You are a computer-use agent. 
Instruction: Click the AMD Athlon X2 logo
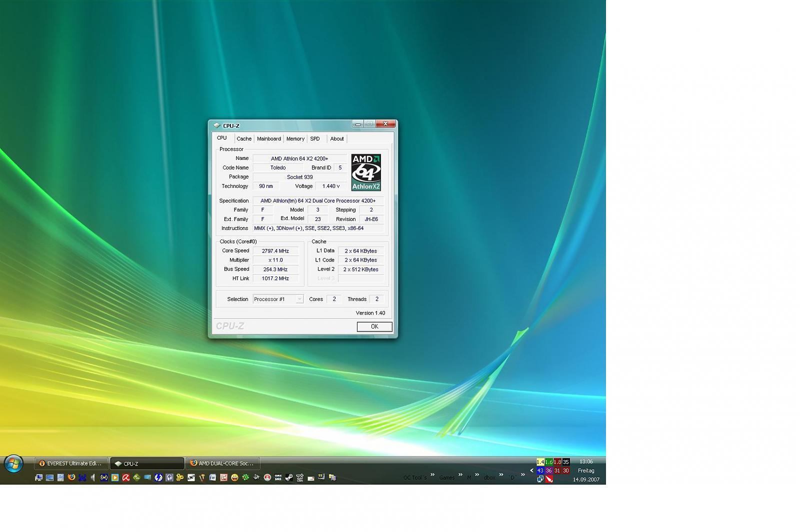[366, 172]
